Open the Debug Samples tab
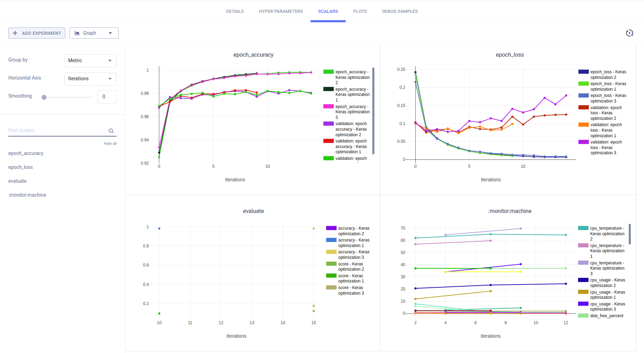This screenshot has width=644, height=353. click(x=400, y=11)
